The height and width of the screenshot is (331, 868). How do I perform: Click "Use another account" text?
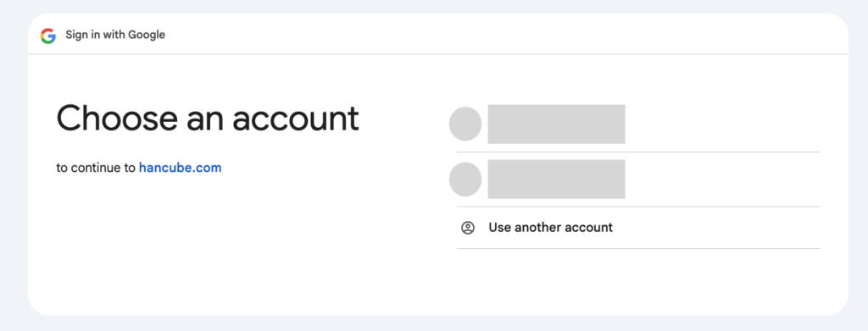tap(551, 227)
